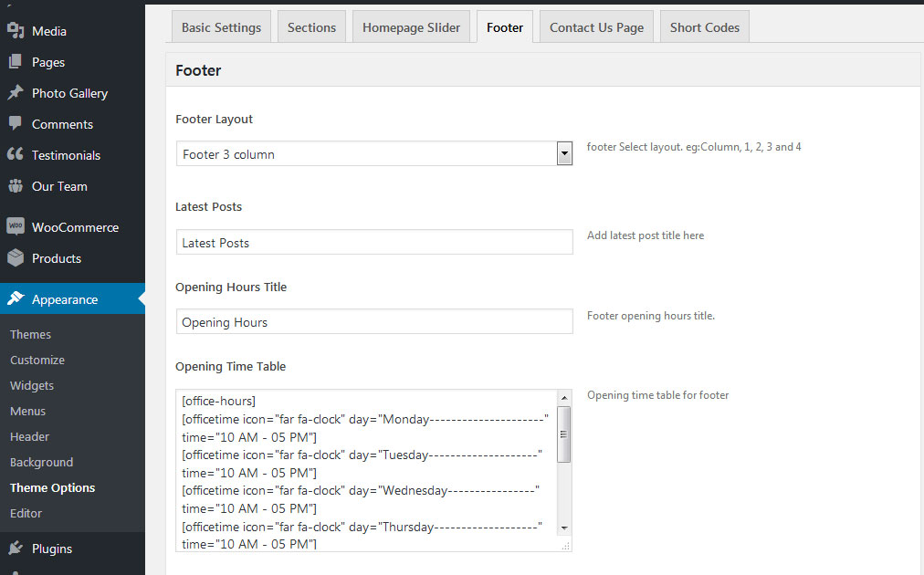The height and width of the screenshot is (575, 924).
Task: Click the Footer panel heading
Action: [x=198, y=70]
